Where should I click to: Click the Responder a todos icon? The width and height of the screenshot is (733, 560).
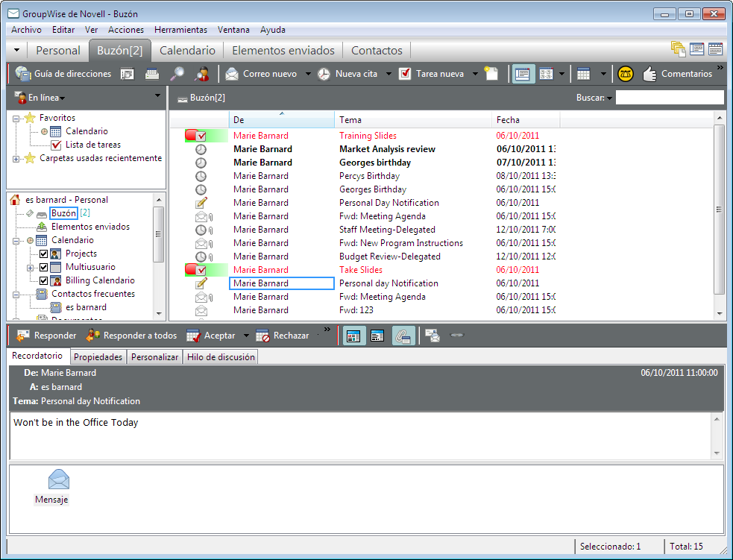coord(93,336)
